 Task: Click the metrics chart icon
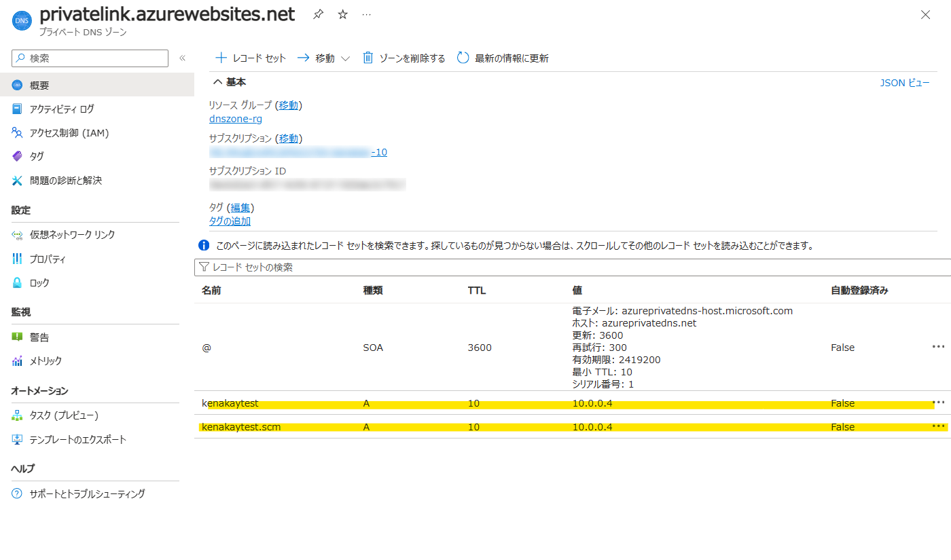point(17,360)
